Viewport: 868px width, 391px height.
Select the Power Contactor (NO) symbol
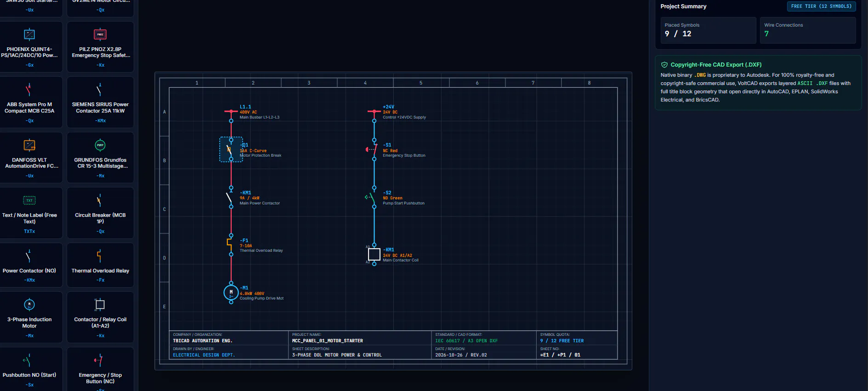[x=29, y=265]
